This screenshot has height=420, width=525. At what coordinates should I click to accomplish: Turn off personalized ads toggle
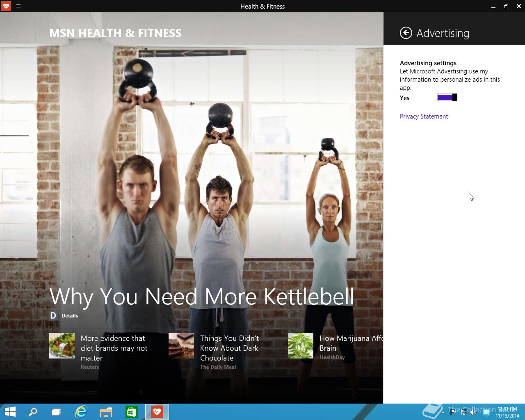tap(447, 98)
